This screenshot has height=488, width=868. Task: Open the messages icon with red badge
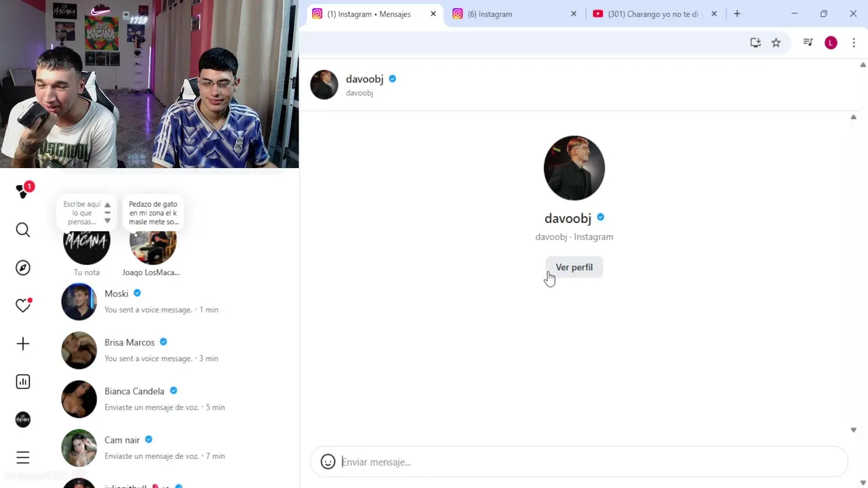coord(24,191)
